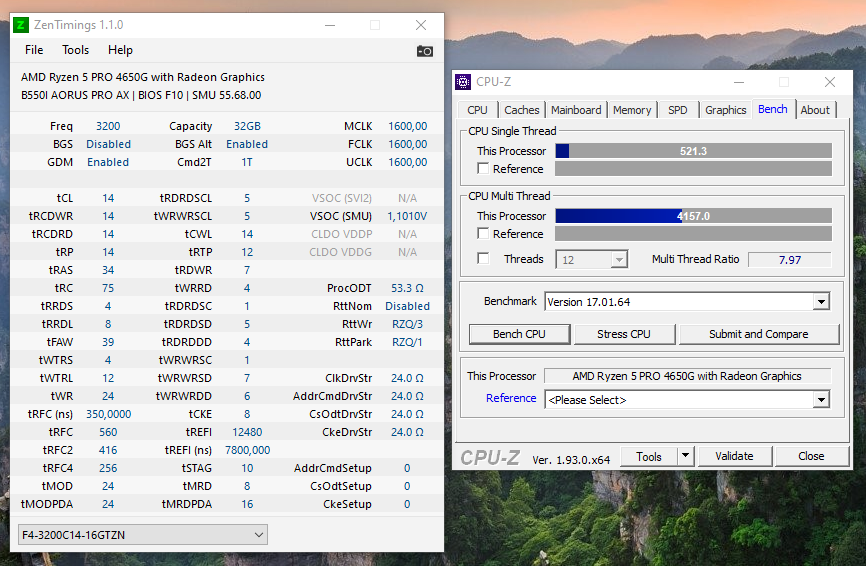Click the ProcODT value 53.3 Ω
The image size is (866, 566).
click(407, 288)
